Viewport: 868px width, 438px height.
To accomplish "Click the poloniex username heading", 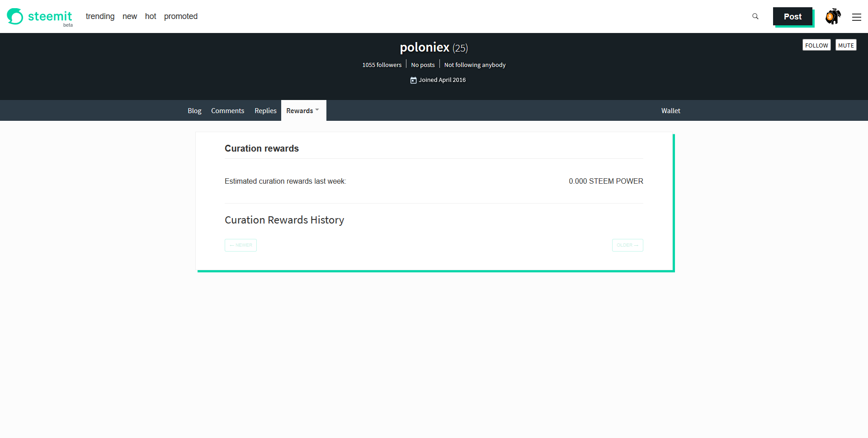I will [x=425, y=47].
